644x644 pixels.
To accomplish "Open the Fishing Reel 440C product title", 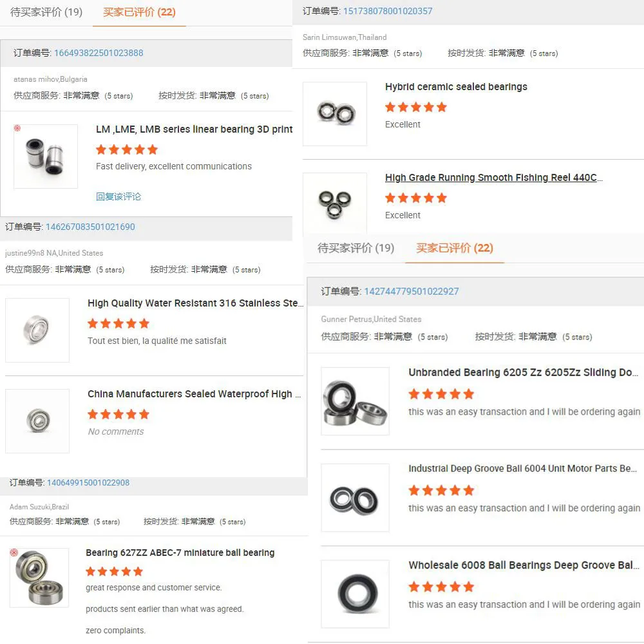I will [493, 177].
